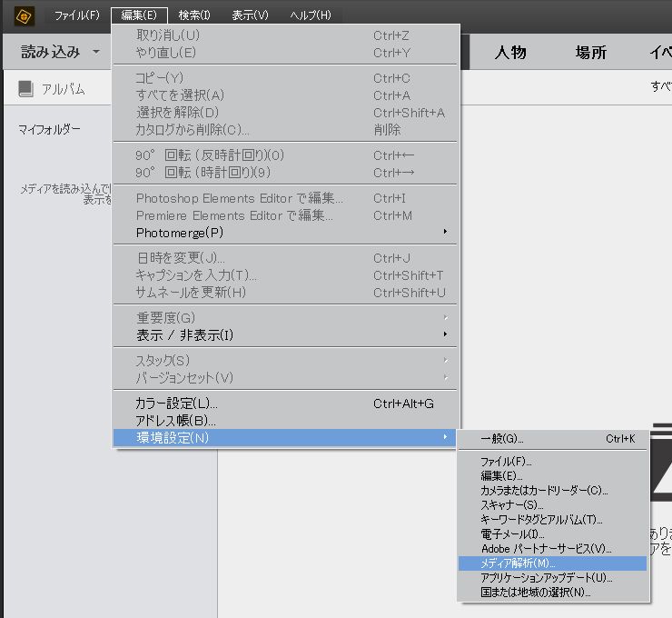672x618 pixels.
Task: Close the open 編集(E) menu
Action: click(139, 15)
